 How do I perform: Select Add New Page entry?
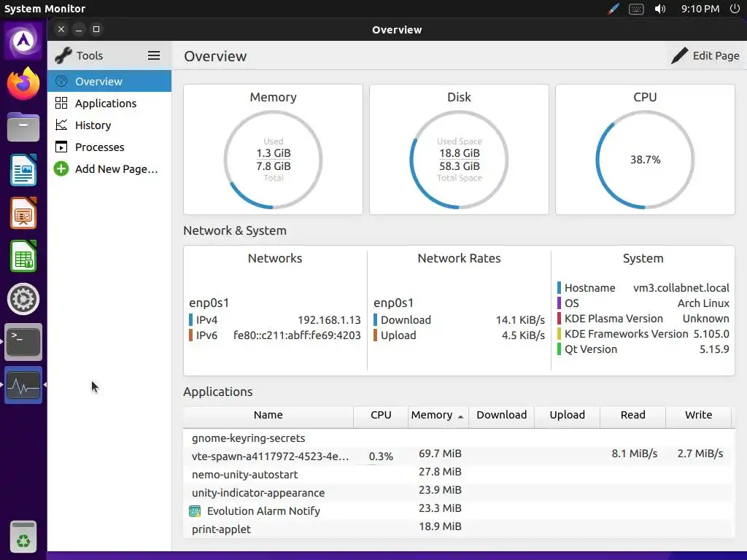(x=109, y=169)
